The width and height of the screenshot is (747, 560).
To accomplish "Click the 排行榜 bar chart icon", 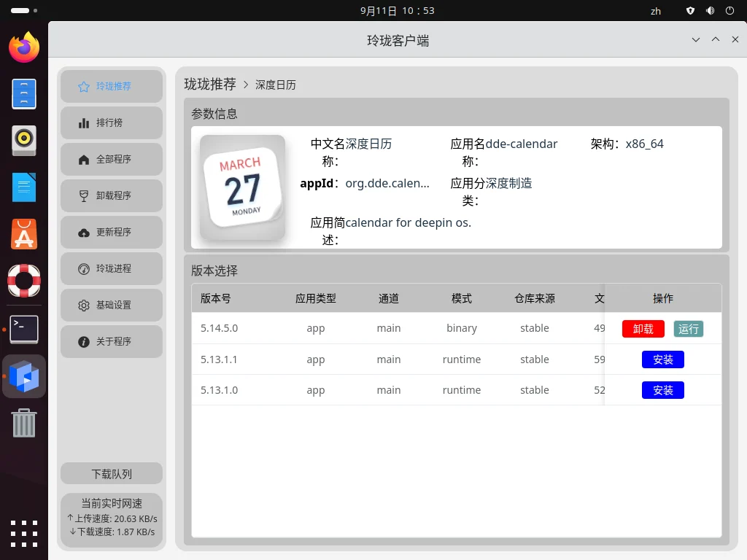I will 84,122.
